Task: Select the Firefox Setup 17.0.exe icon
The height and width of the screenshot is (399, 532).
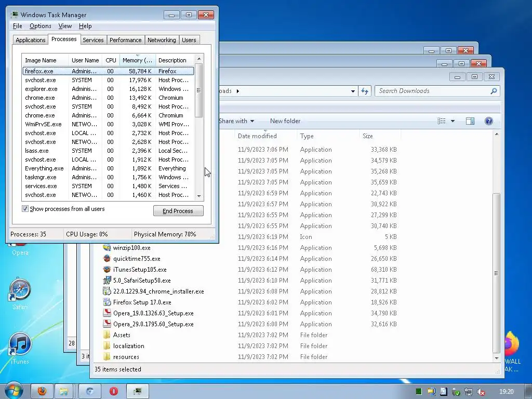Action: coord(107,302)
